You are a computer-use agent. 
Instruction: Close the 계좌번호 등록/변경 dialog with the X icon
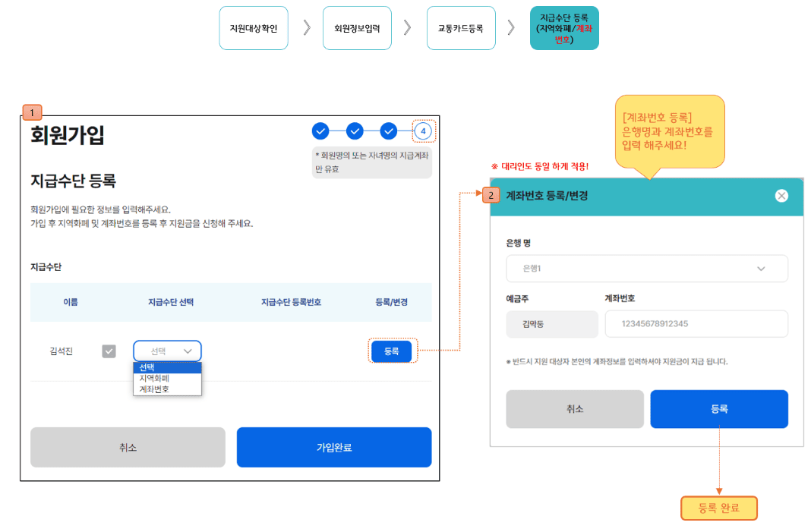(x=781, y=195)
